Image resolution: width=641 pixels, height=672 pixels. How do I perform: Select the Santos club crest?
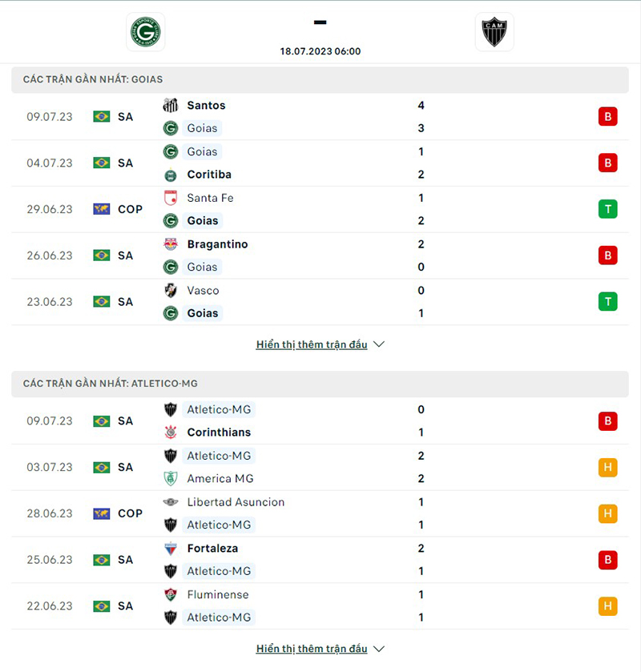pyautogui.click(x=170, y=105)
